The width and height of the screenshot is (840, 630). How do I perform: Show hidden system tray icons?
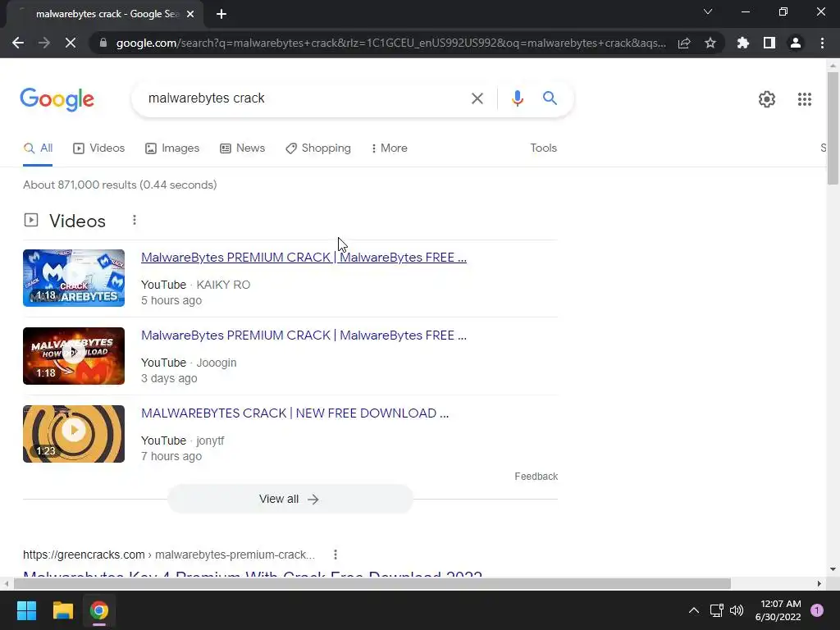[x=694, y=610]
